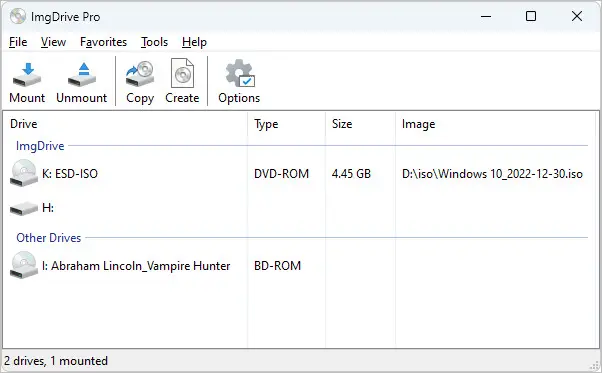The width and height of the screenshot is (602, 373).
Task: Click the ImgDrive Pro title bar icon
Action: pyautogui.click(x=18, y=16)
